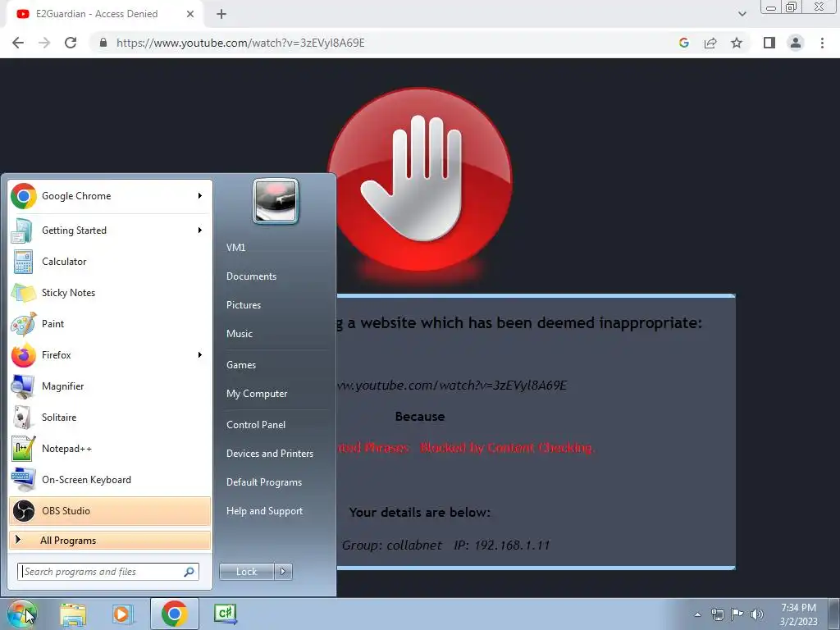Click Show desktop strip on taskbar
840x630 pixels.
point(836,614)
